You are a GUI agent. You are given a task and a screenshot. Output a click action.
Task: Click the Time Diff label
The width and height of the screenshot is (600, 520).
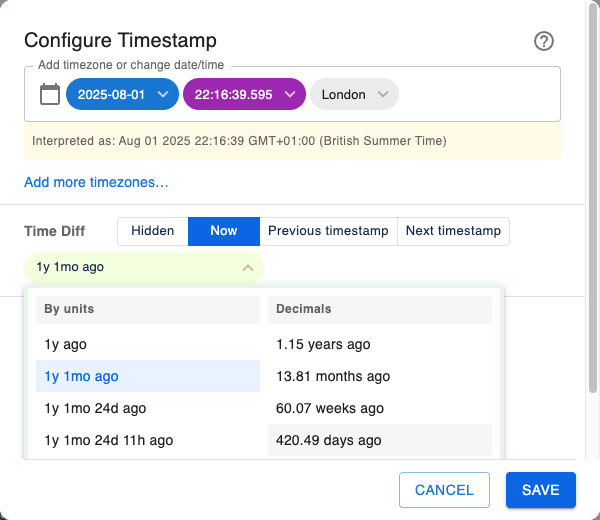(x=54, y=231)
